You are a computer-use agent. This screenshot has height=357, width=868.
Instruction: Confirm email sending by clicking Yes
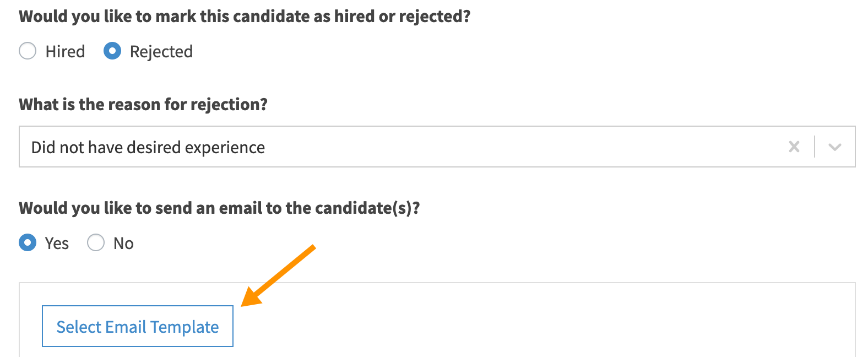28,242
